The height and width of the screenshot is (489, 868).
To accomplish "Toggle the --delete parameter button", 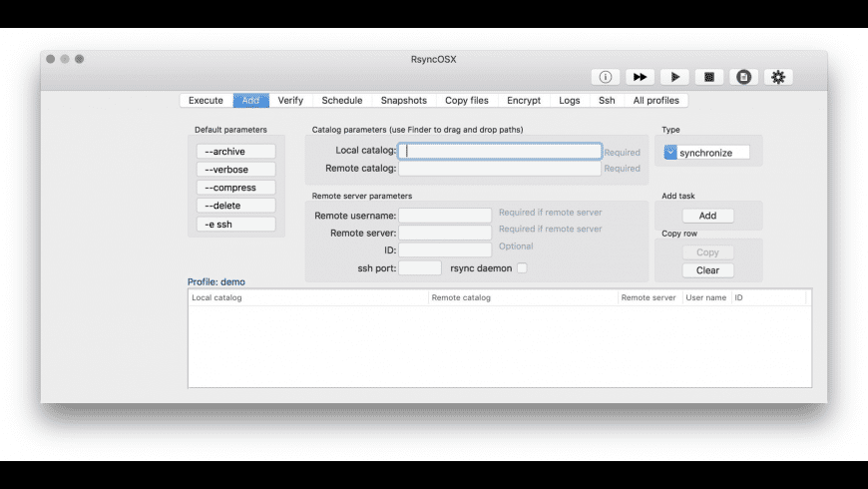I will [x=235, y=206].
